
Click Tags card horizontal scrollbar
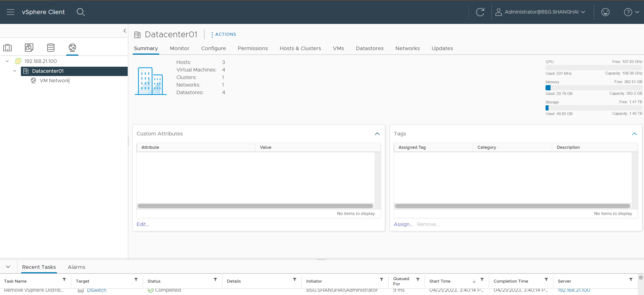pyautogui.click(x=512, y=206)
